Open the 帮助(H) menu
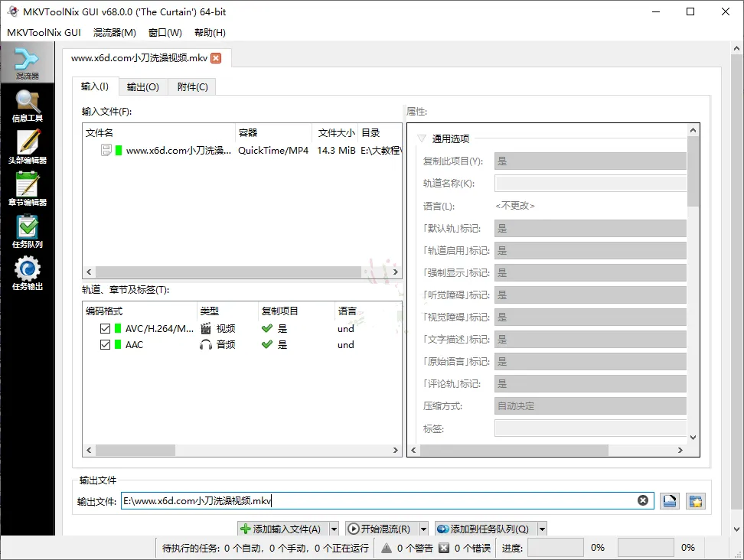Viewport: 744px width, 560px height. point(209,32)
